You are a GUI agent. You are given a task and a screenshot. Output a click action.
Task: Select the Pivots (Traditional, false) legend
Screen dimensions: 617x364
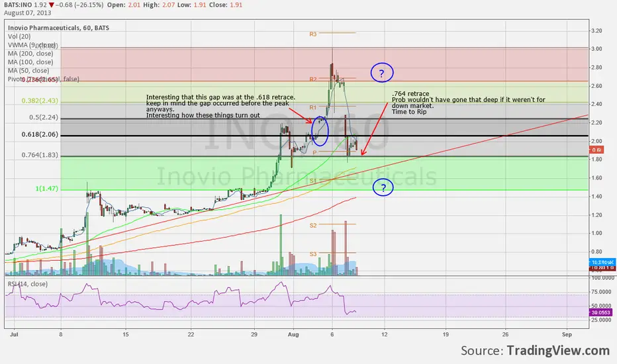(x=43, y=79)
